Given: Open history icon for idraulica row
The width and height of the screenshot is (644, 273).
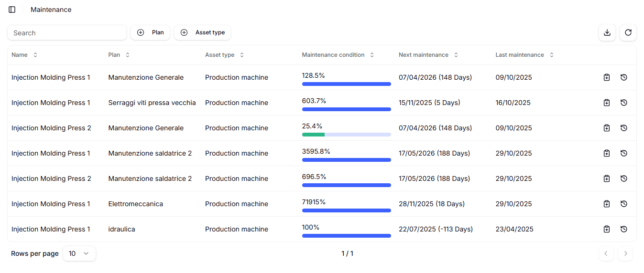Looking at the screenshot, I should 623,229.
